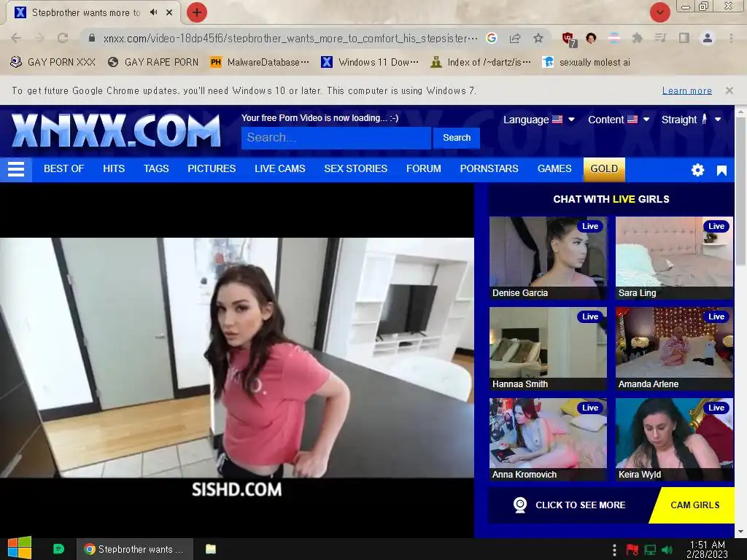Screen dimensions: 747x560
Task: Open the volume tray icon
Action: [667, 550]
